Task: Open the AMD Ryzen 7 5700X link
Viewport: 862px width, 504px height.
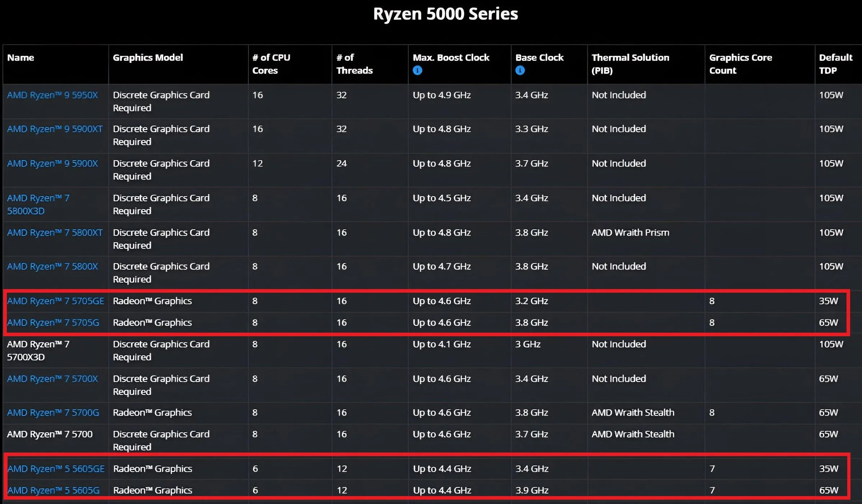Action: coord(53,379)
